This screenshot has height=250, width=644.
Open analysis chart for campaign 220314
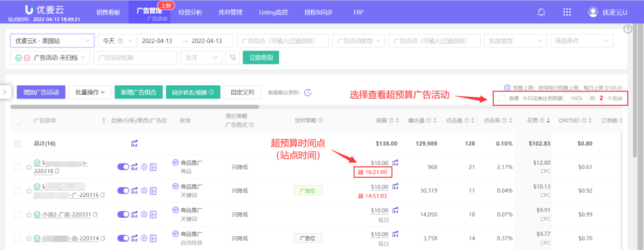coord(134,239)
